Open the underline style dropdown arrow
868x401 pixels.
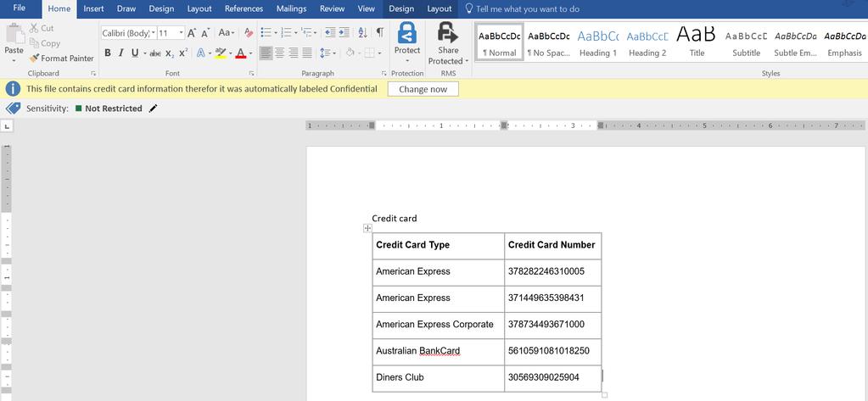click(x=144, y=53)
